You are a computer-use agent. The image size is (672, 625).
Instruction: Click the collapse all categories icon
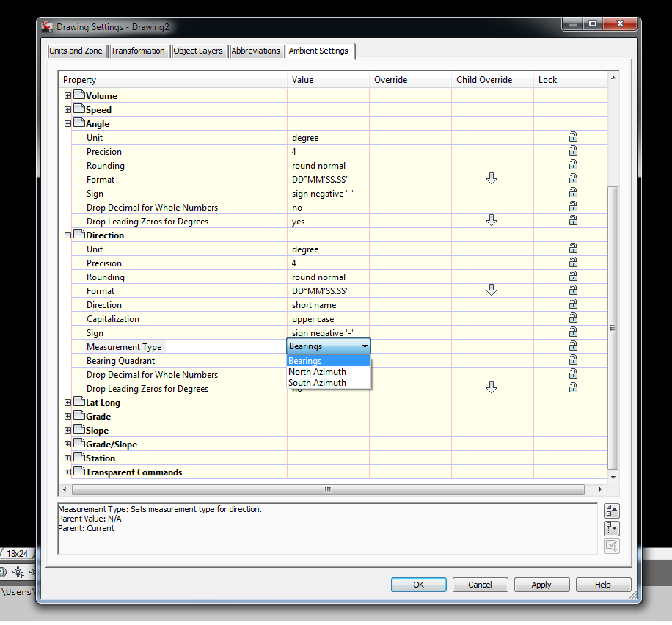coord(612,511)
